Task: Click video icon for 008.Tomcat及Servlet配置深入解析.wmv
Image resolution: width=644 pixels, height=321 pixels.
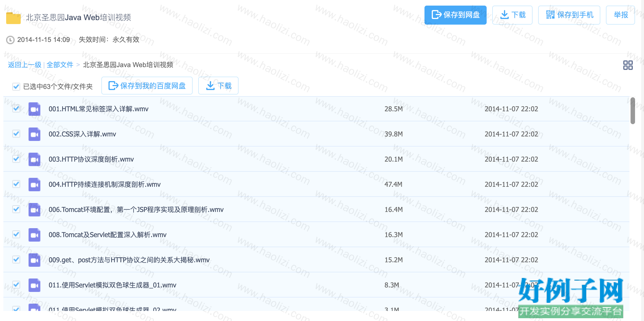Action: (x=34, y=235)
